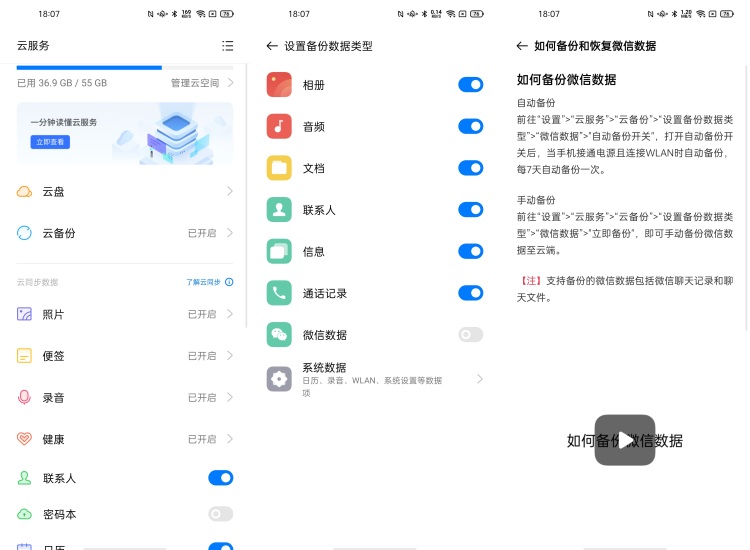750x550 pixels.
Task: Open 照片 sync settings
Action: (125, 314)
